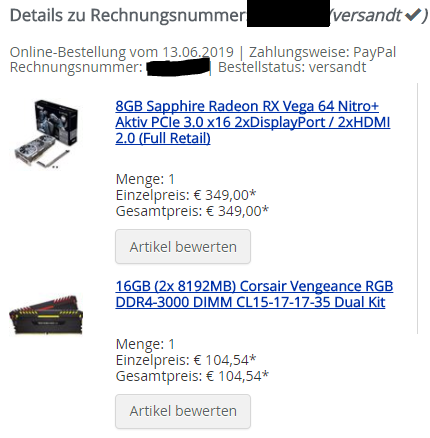
Task: Click the Sapphire graphics card product thumbnail
Action: [46, 134]
